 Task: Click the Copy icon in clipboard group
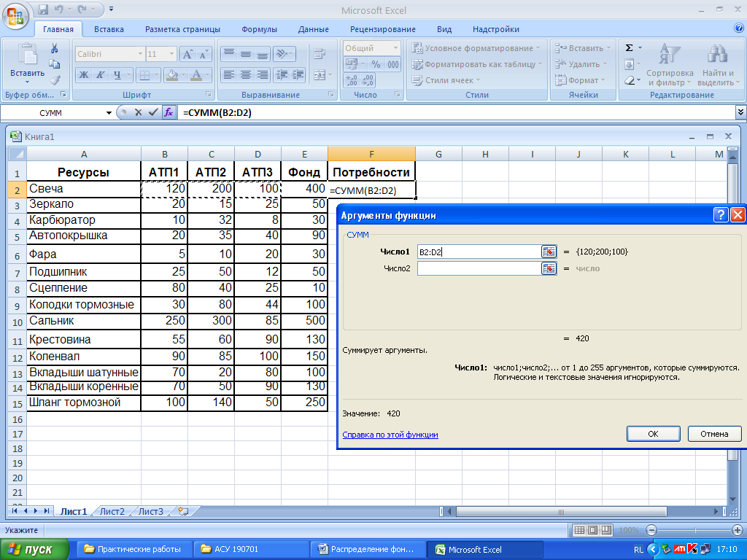[x=54, y=64]
